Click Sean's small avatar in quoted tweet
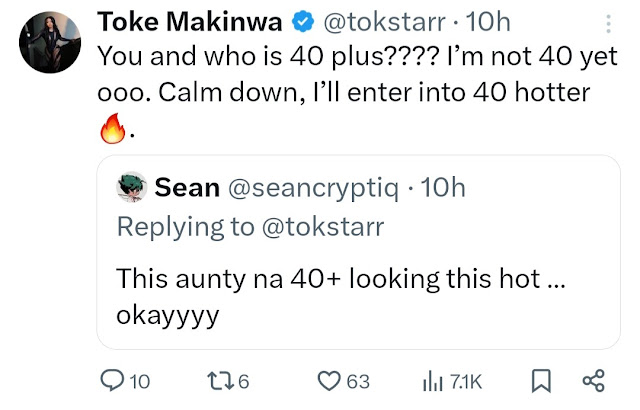The width and height of the screenshot is (640, 410). [x=131, y=187]
